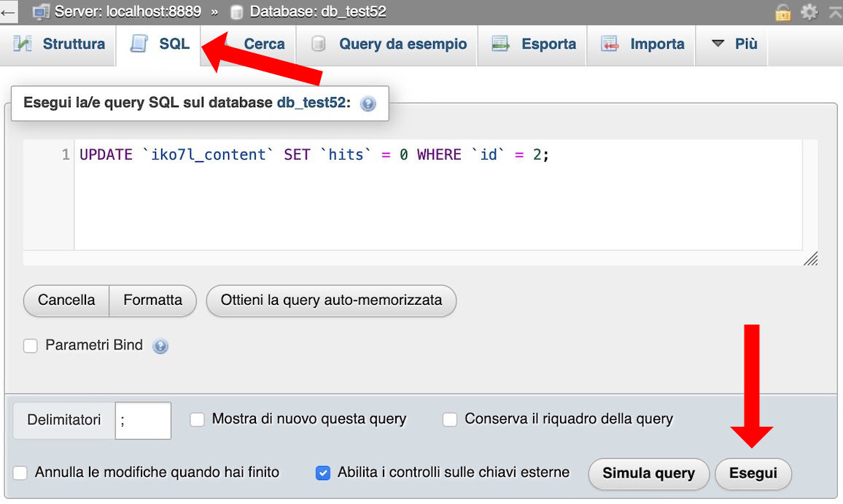The height and width of the screenshot is (504, 843).
Task: Open phpMyAdmin settings gear icon
Action: pyautogui.click(x=809, y=12)
